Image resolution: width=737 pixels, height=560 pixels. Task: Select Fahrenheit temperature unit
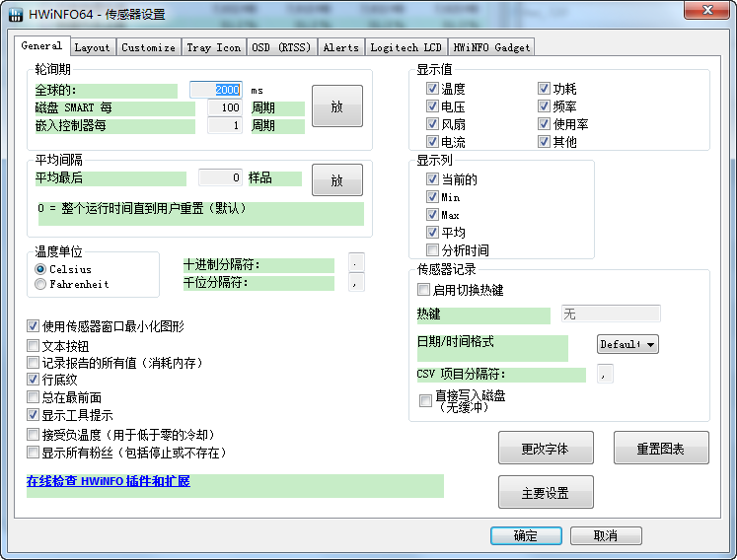point(40,284)
